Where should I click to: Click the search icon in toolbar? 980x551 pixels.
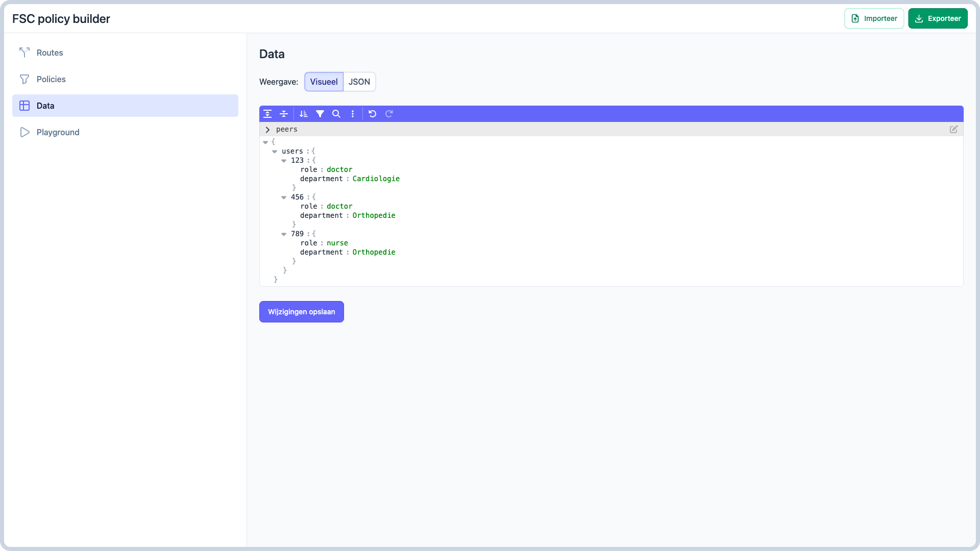(x=336, y=113)
